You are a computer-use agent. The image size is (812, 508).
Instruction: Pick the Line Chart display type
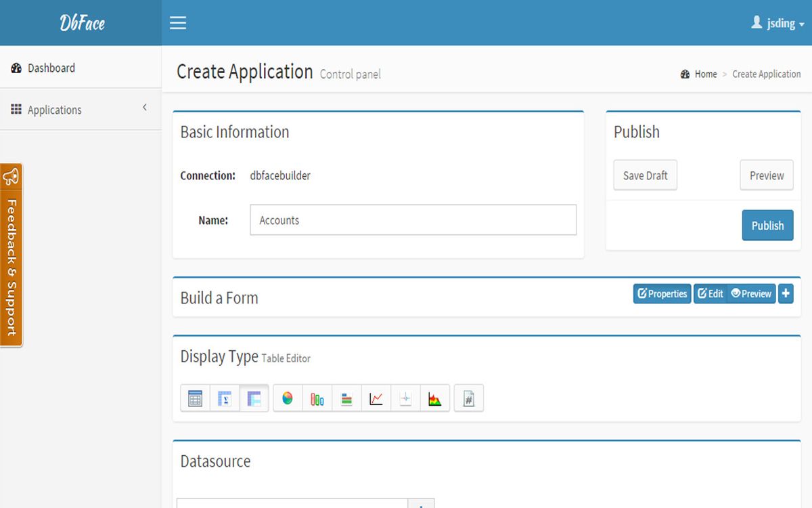376,398
